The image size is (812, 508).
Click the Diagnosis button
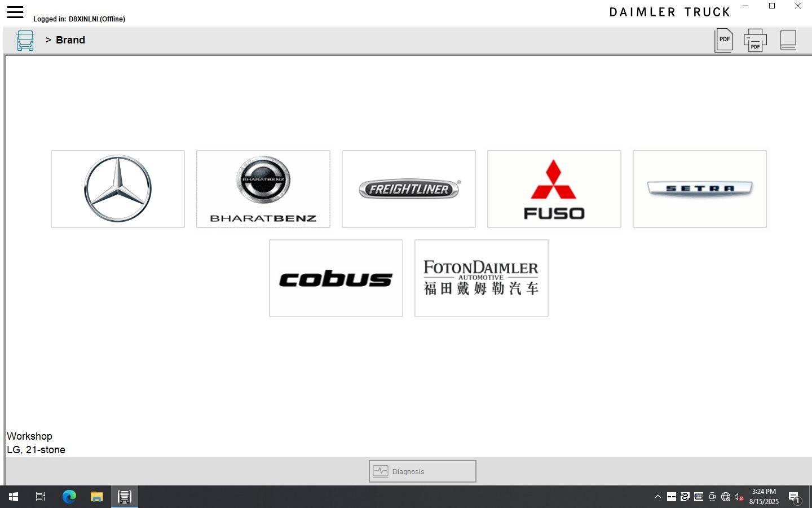click(x=422, y=471)
